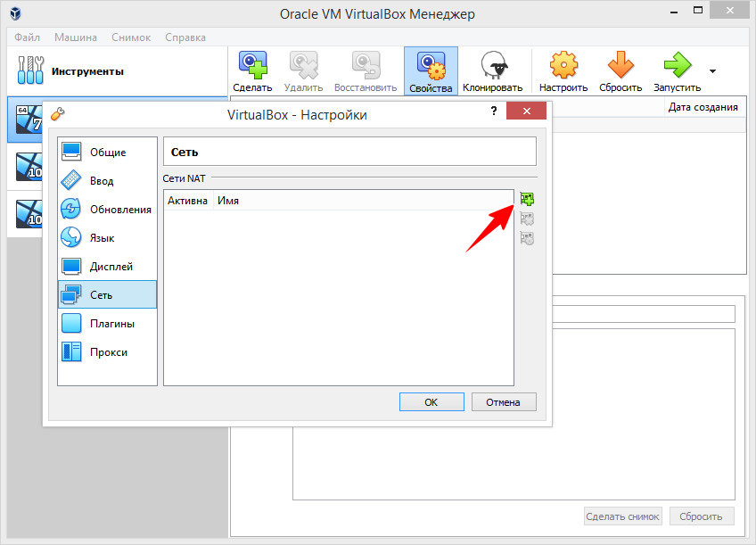Click the Дата создания column header
Image resolution: width=756 pixels, height=545 pixels.
pos(703,107)
